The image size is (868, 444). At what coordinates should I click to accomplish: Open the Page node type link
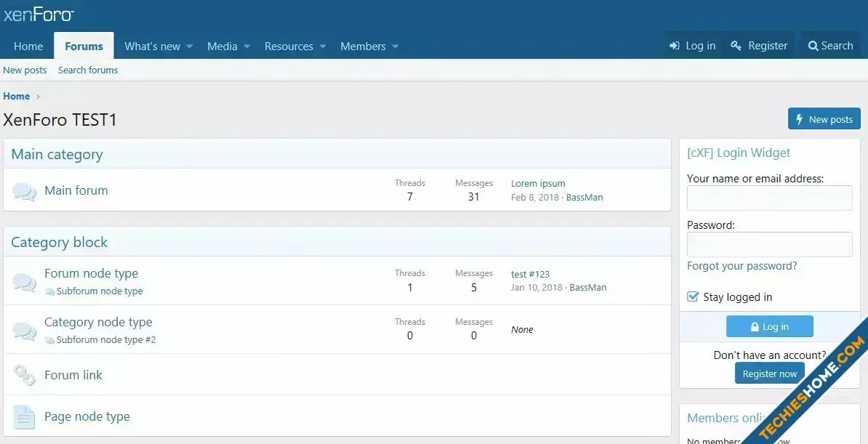[x=87, y=416]
